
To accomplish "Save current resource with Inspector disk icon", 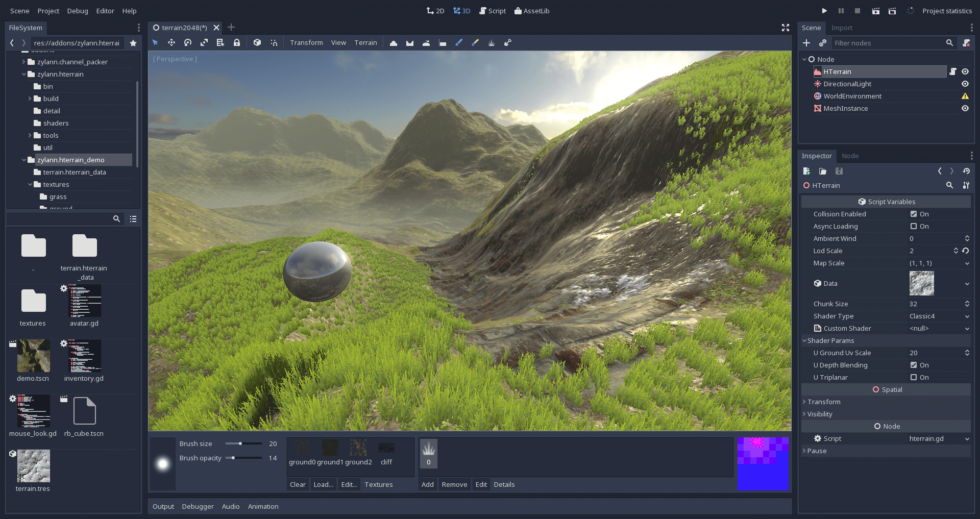I will (839, 171).
